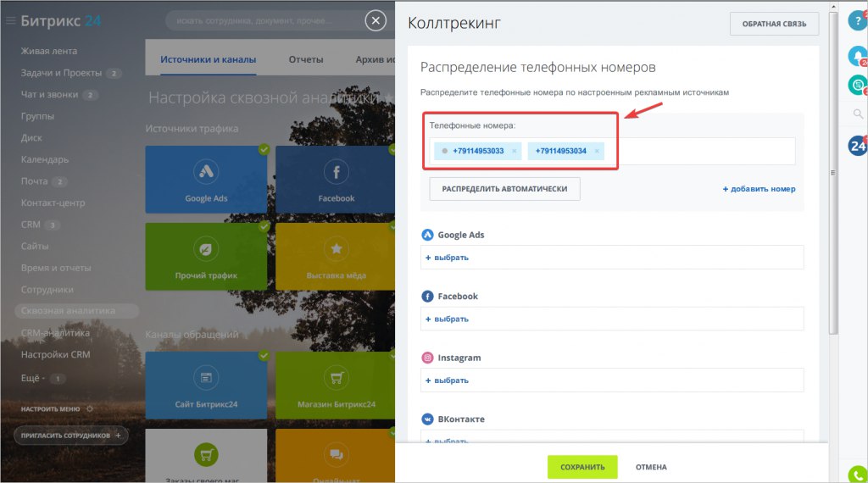Image resolution: width=868 pixels, height=483 pixels.
Task: Close the Calltracking slider panel
Action: [x=376, y=21]
